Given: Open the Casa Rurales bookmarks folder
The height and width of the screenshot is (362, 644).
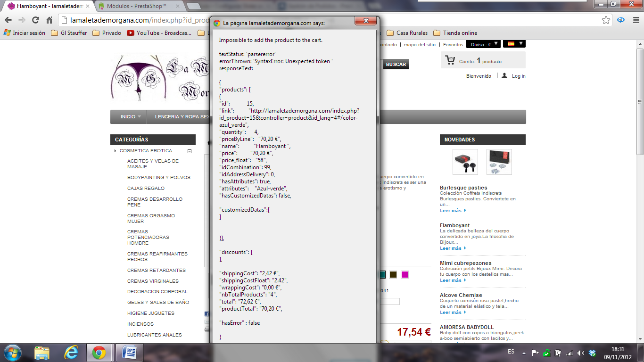Looking at the screenshot, I should [407, 33].
